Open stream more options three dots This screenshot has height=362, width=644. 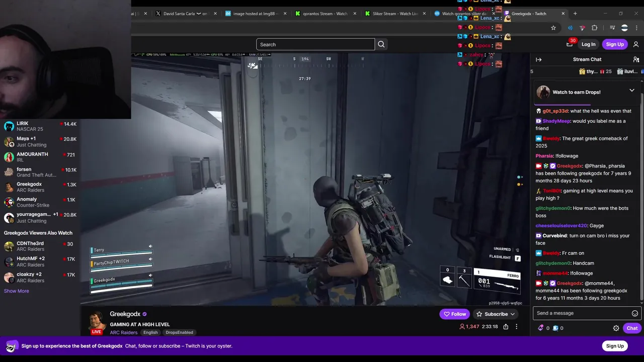516,327
